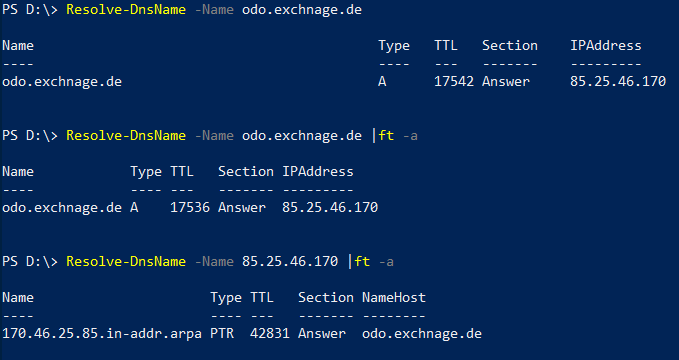
Task: Click the 170.46.25.85.in-addr.arpa entry
Action: (x=102, y=334)
